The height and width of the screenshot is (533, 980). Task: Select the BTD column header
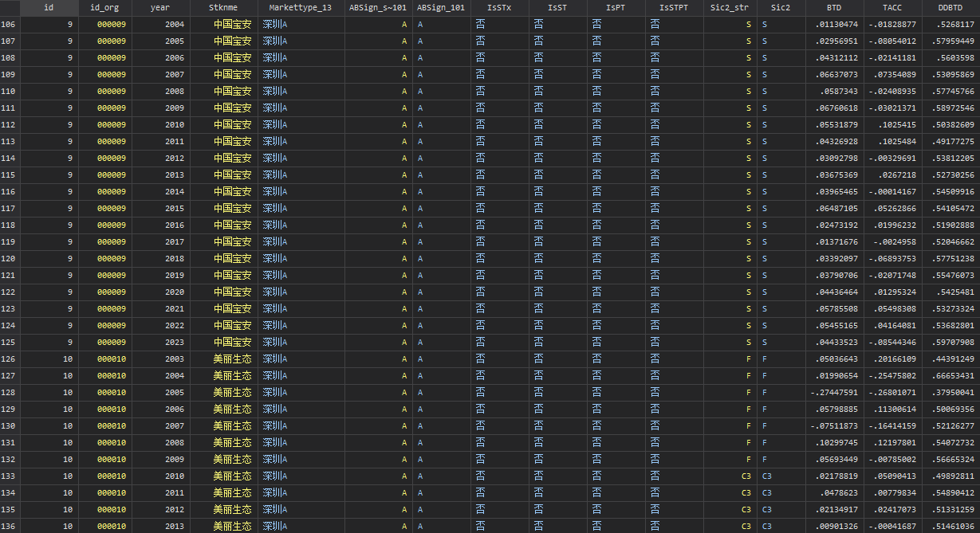[x=834, y=8]
